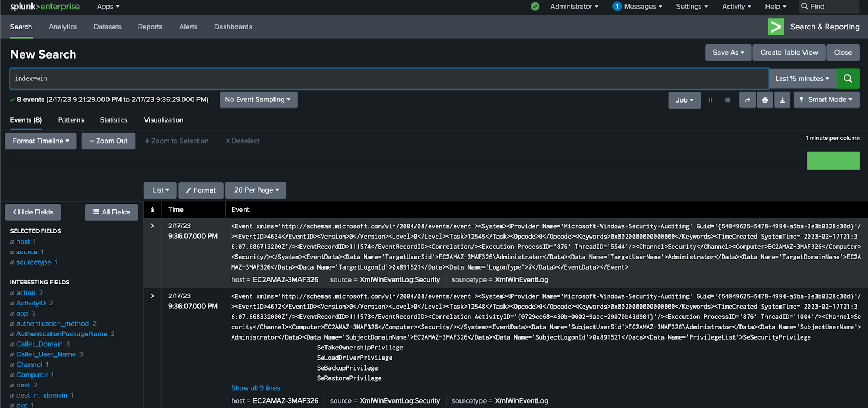Image resolution: width=868 pixels, height=408 pixels.
Task: Open the Job dropdown
Action: [685, 100]
